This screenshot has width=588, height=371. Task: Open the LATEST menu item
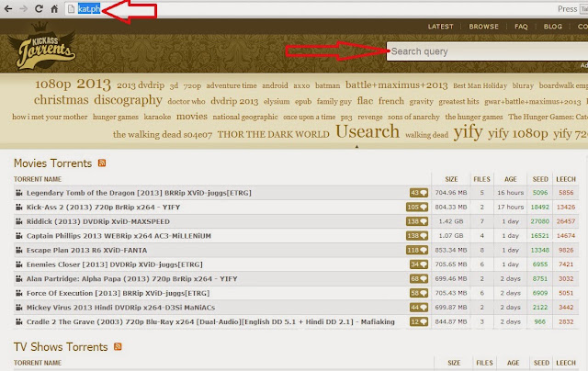[441, 27]
